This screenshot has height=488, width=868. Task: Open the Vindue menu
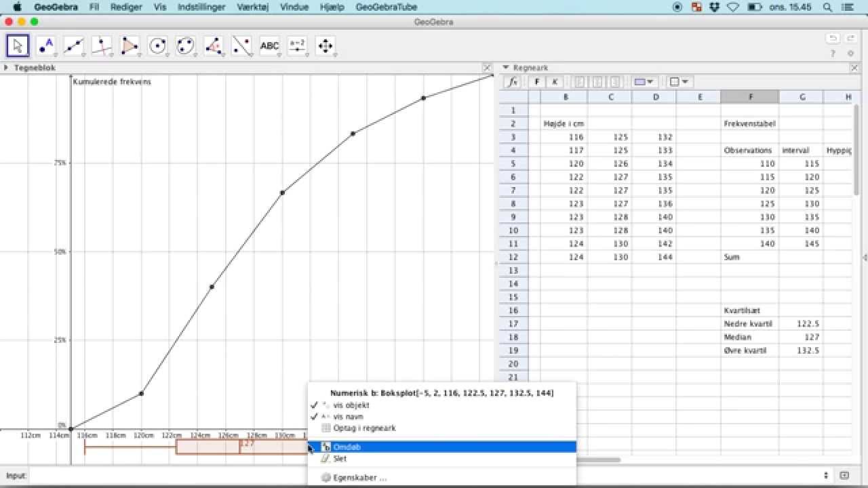294,7
